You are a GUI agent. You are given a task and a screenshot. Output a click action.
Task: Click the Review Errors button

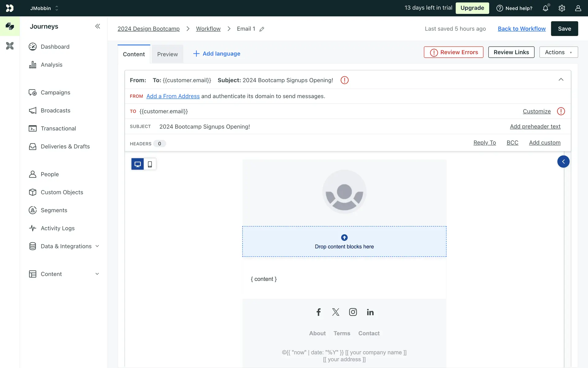454,52
